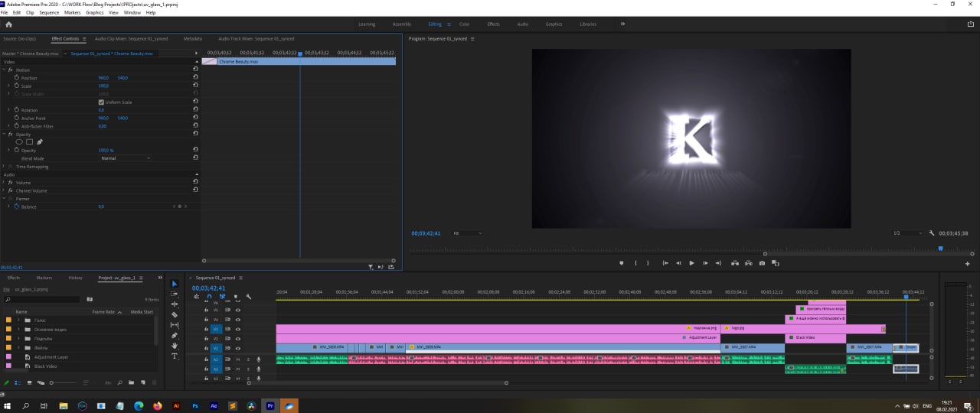980x413 pixels.
Task: Open Photoshop from the Windows taskbar
Action: pyautogui.click(x=195, y=406)
